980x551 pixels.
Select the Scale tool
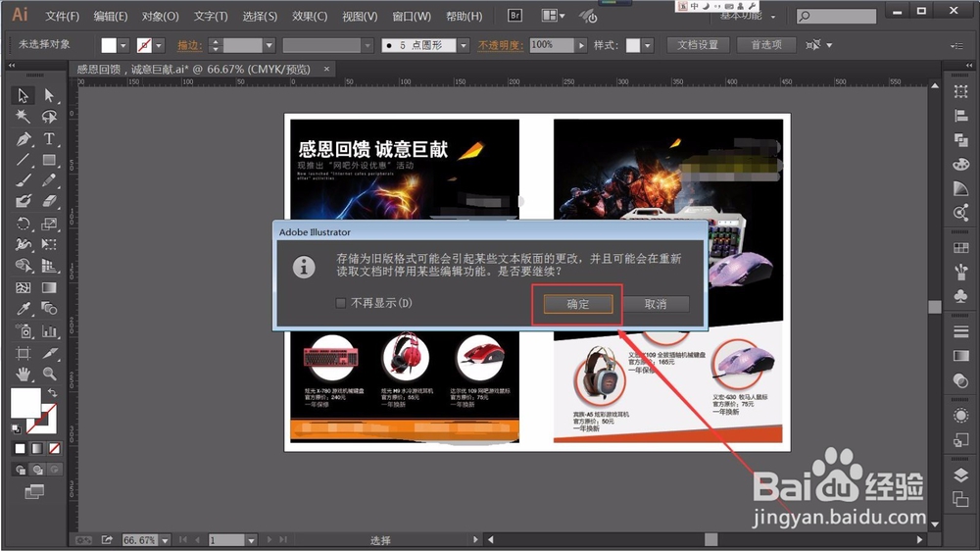pos(49,224)
